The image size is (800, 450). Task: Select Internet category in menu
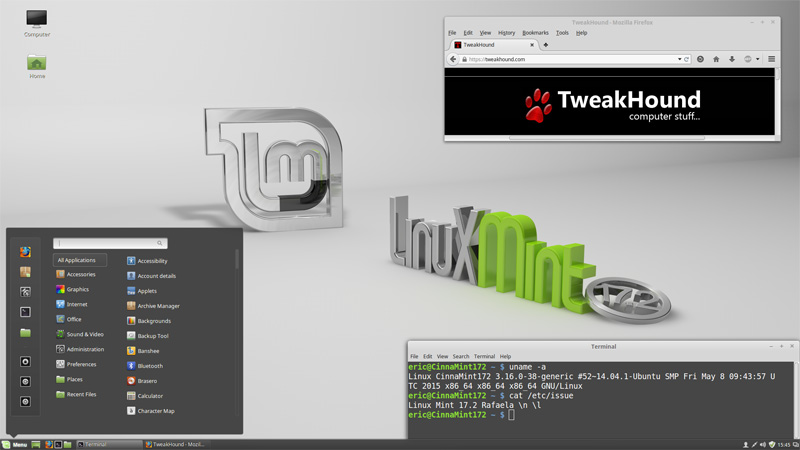click(x=71, y=305)
